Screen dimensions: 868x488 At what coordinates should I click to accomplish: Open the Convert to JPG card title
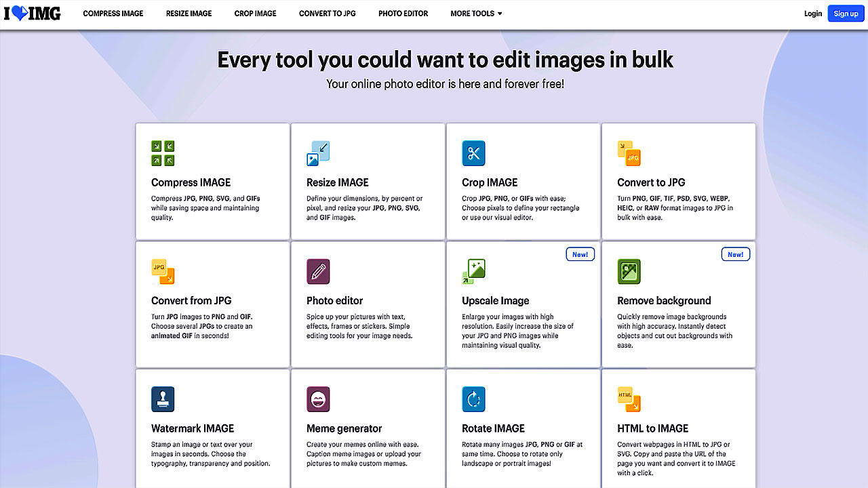click(651, 182)
